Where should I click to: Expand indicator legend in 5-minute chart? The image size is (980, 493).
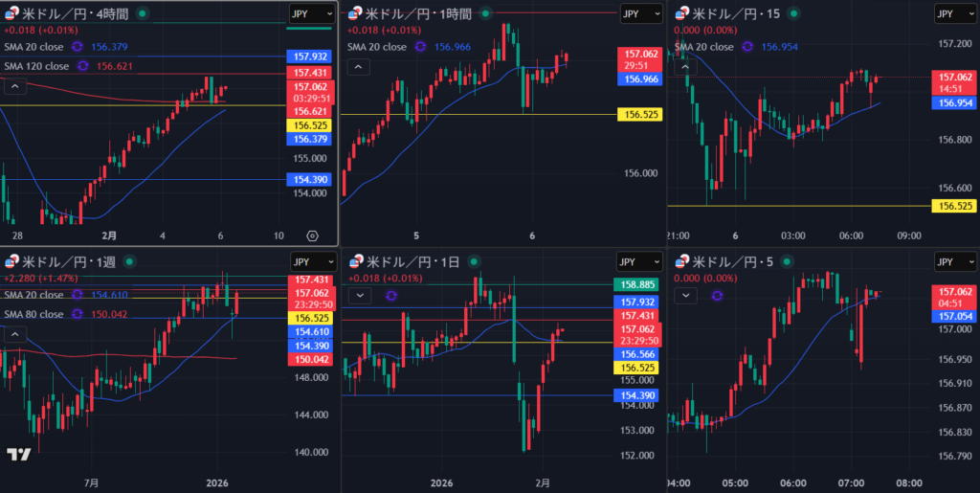pyautogui.click(x=684, y=296)
